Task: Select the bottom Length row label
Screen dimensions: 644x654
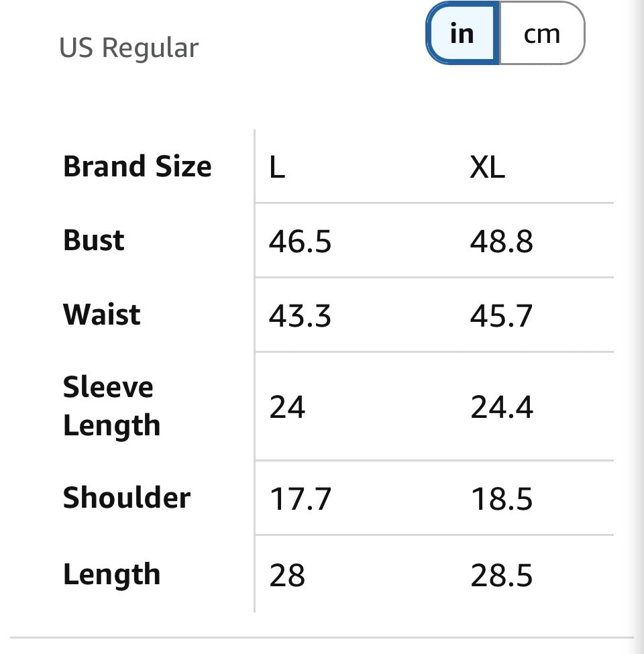Action: pyautogui.click(x=112, y=576)
